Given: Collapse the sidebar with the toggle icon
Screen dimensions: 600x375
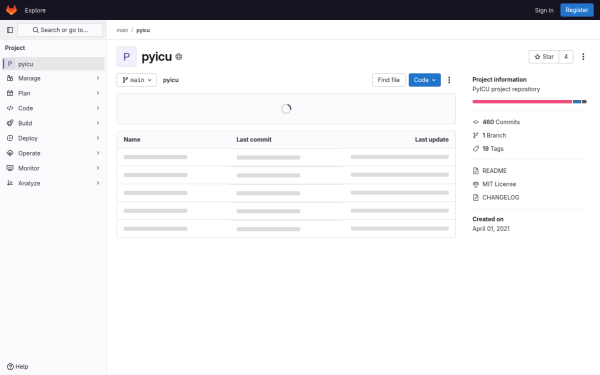Looking at the screenshot, I should (x=10, y=30).
